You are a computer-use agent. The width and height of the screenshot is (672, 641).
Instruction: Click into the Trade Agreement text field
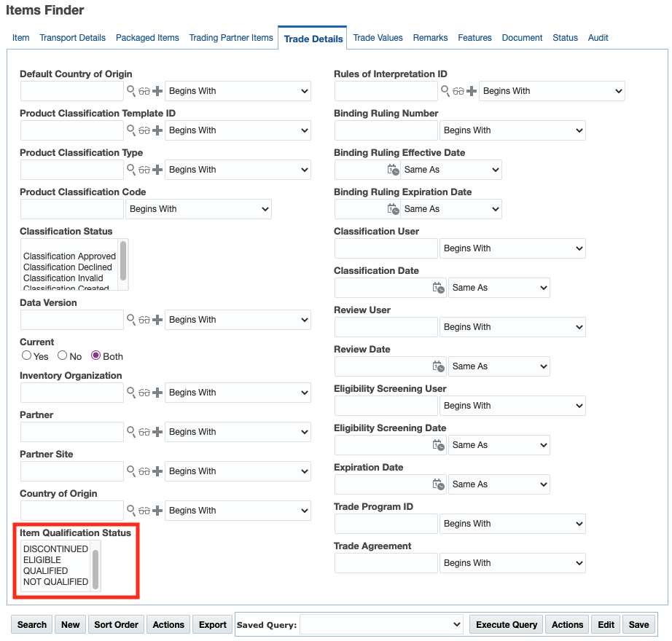click(386, 563)
